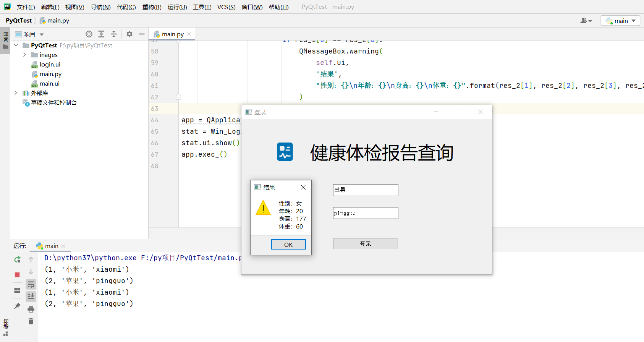The image size is (644, 342).
Task: Toggle soft-wrap in run console
Action: [x=31, y=284]
